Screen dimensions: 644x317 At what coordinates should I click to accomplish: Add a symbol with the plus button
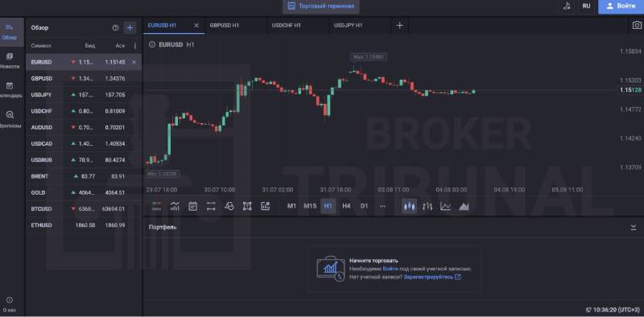click(130, 28)
